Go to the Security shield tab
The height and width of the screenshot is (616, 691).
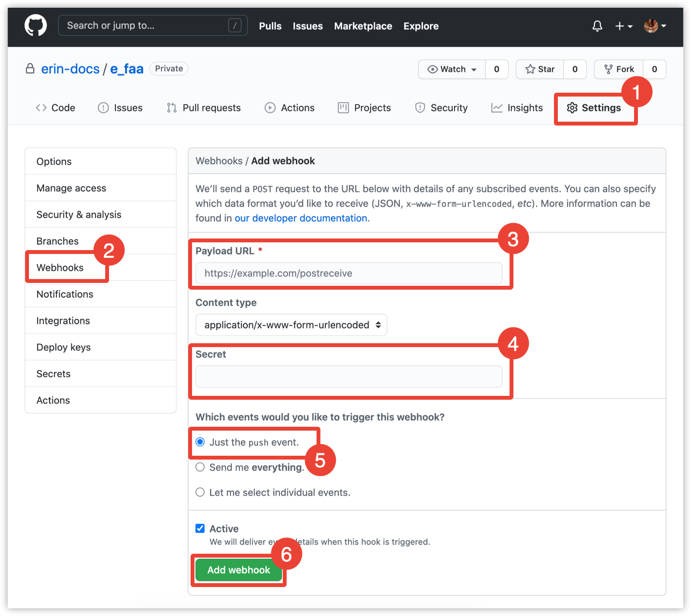coord(441,108)
